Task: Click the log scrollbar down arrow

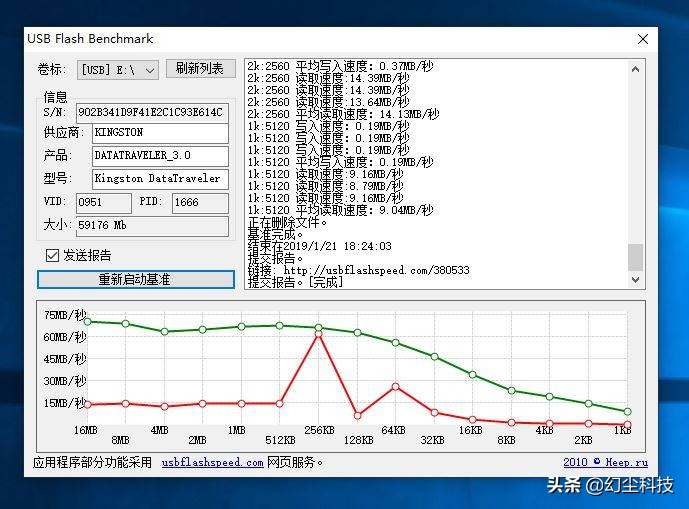Action: click(635, 280)
